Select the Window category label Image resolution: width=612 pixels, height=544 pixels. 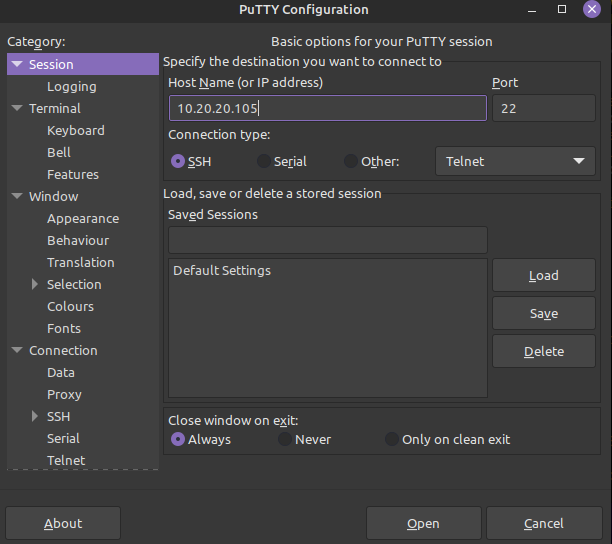point(54,196)
